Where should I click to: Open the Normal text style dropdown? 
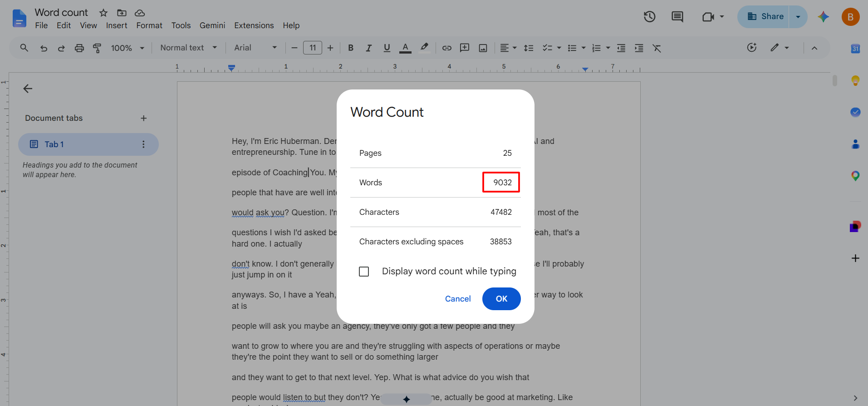189,48
